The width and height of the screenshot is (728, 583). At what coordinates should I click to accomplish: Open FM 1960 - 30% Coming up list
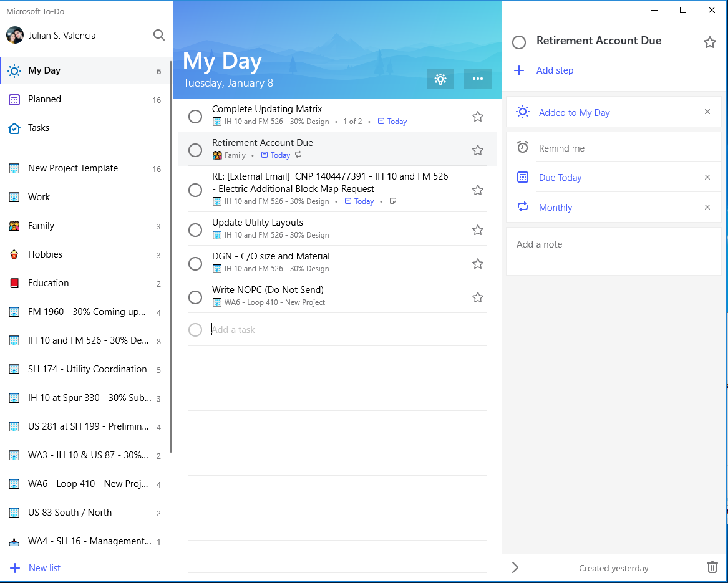[86, 312]
